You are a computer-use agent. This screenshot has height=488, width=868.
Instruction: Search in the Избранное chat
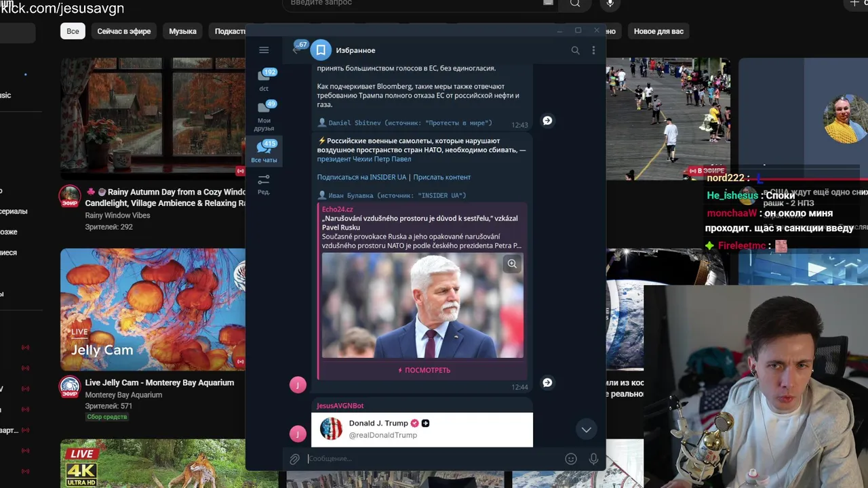click(575, 50)
